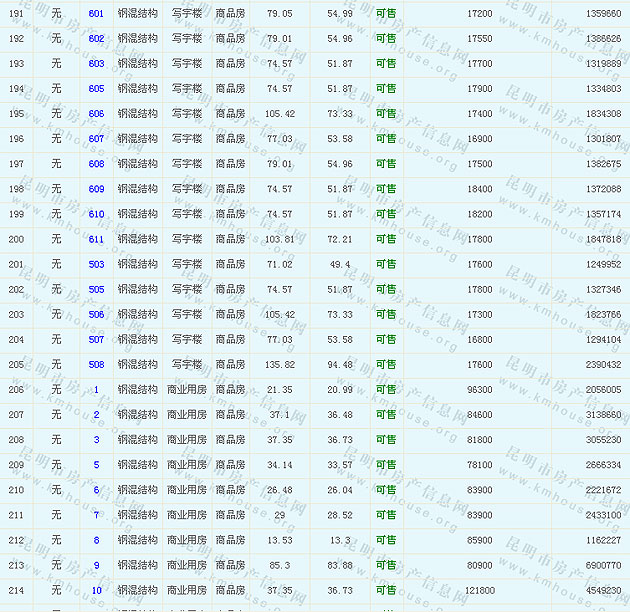Open room 508 link

pos(96,365)
